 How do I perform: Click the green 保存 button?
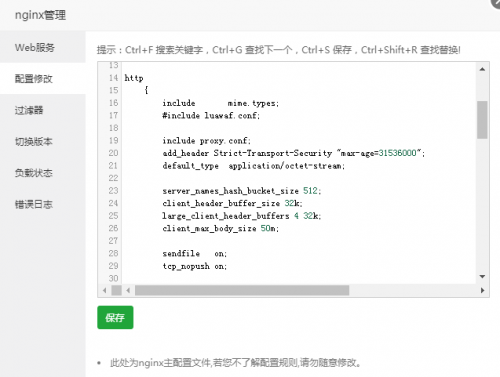point(115,317)
